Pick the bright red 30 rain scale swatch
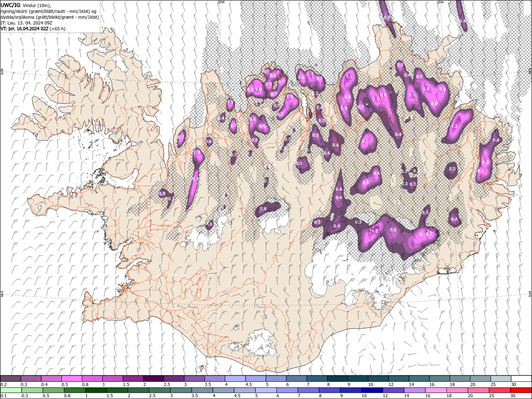Screen dimensions: 532x399 (521, 390)
